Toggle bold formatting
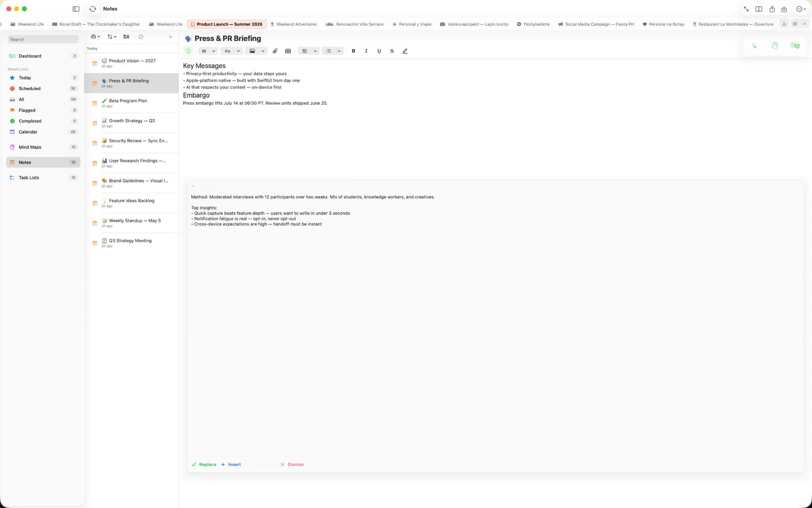The image size is (812, 508). click(353, 51)
